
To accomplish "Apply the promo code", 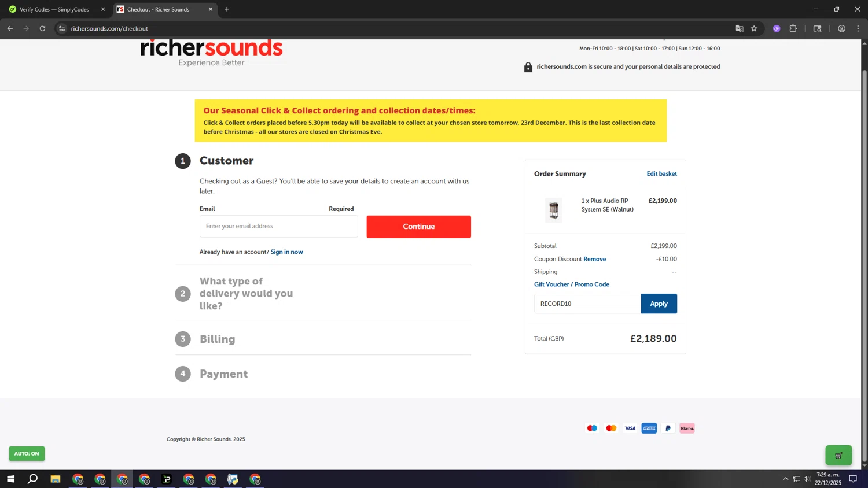I will pos(659,304).
